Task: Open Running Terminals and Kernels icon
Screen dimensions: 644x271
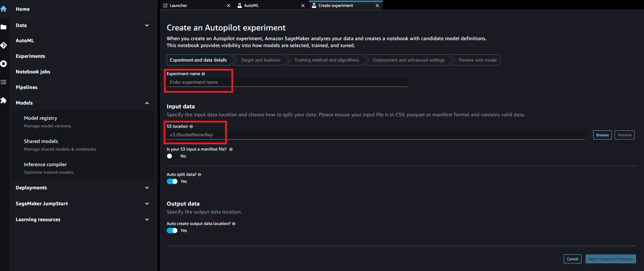Action: click(3, 64)
